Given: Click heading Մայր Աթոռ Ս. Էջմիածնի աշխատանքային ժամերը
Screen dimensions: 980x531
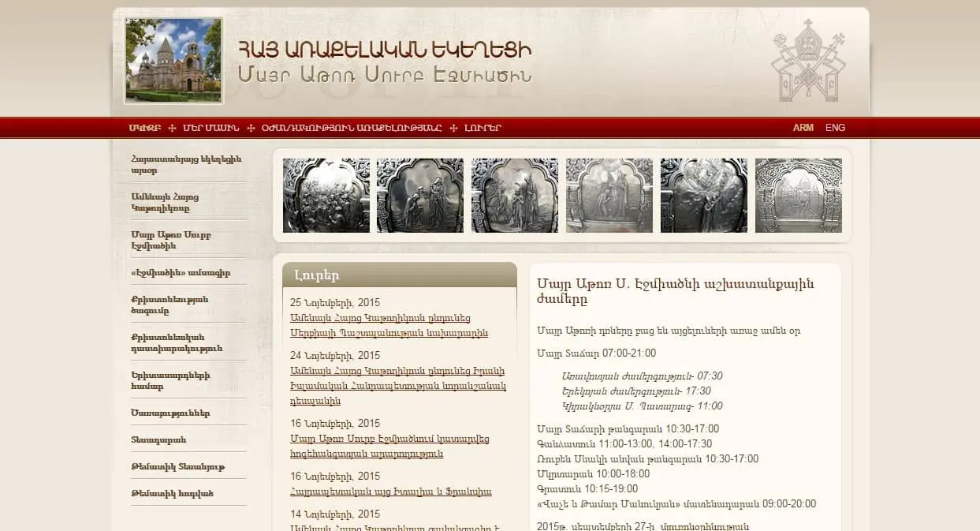Looking at the screenshot, I should click(675, 291).
